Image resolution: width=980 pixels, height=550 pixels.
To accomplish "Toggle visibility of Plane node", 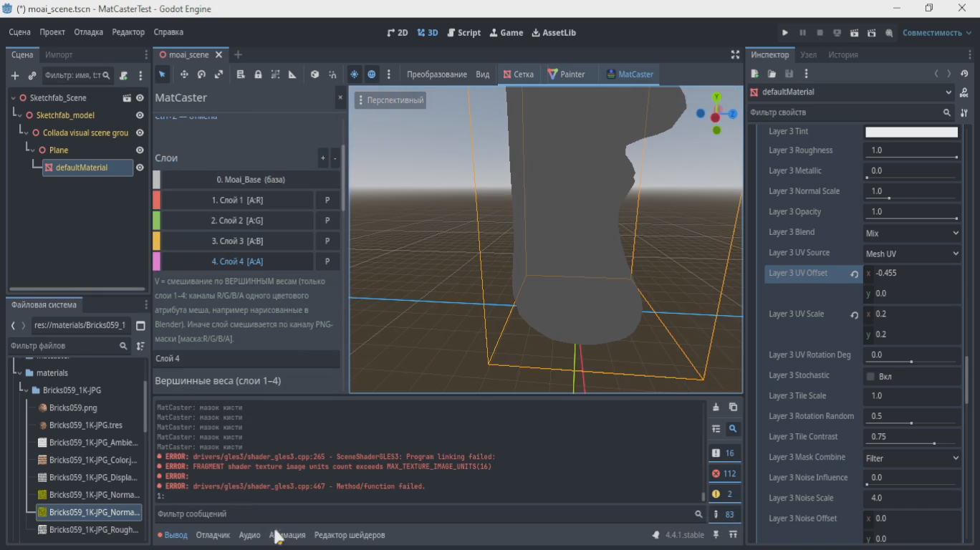I will click(140, 150).
